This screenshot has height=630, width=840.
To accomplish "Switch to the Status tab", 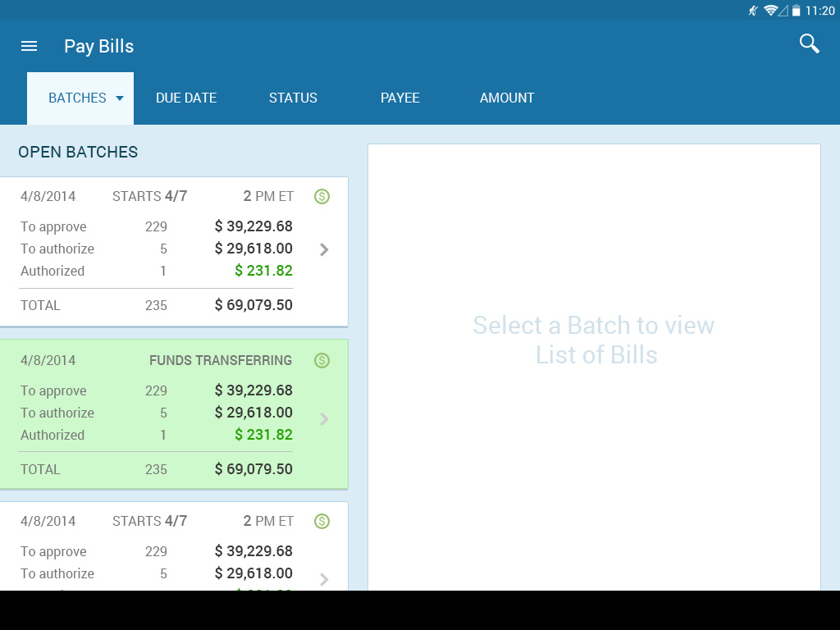I will tap(293, 98).
